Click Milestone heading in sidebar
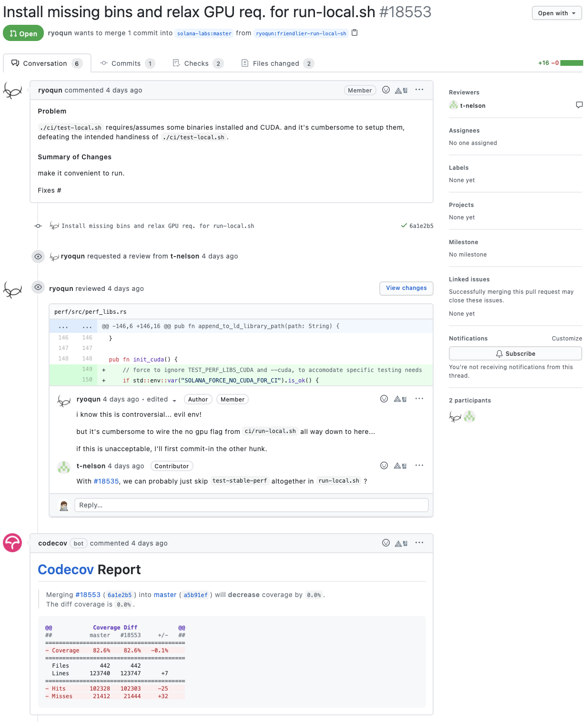Screen dimensions: 588x722 tap(464, 242)
